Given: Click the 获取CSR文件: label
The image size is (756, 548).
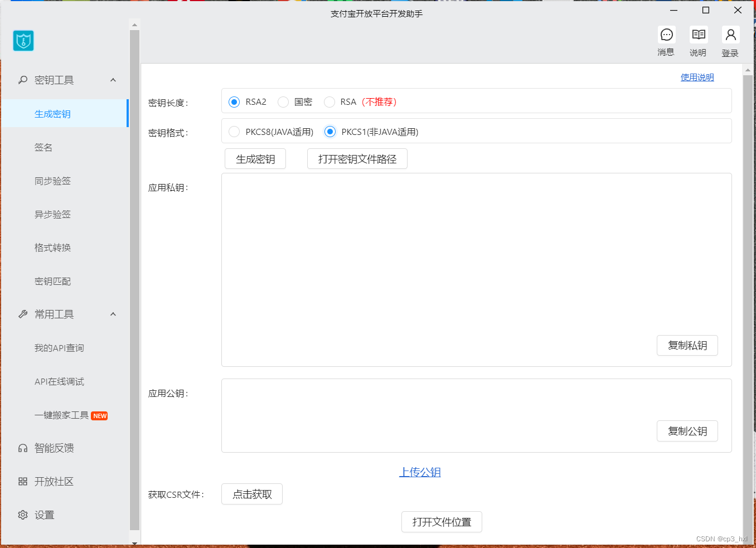Looking at the screenshot, I should pyautogui.click(x=176, y=494).
